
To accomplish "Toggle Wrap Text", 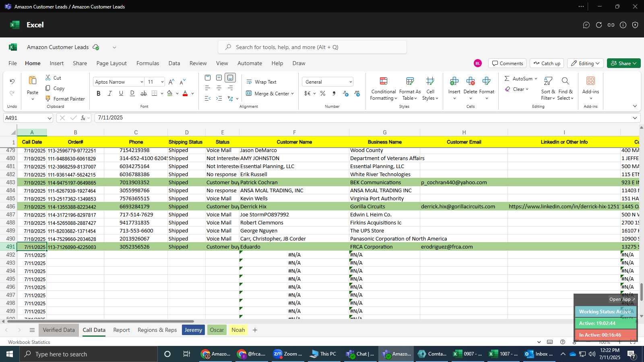I will coord(261,82).
